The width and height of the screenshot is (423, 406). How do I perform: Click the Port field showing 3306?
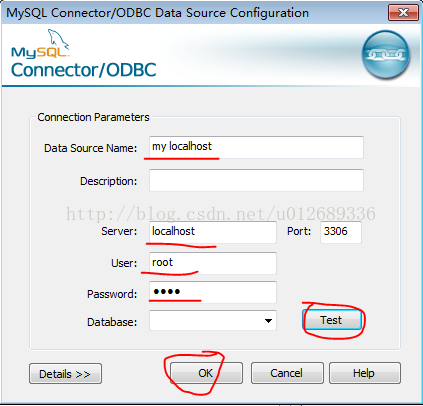pos(341,232)
